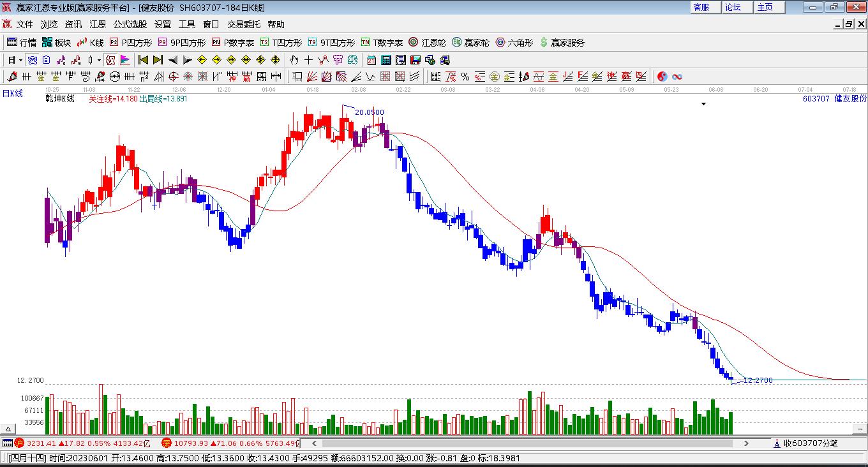This screenshot has width=868, height=467.
Task: Jump to the first bar
Action: [143, 60]
